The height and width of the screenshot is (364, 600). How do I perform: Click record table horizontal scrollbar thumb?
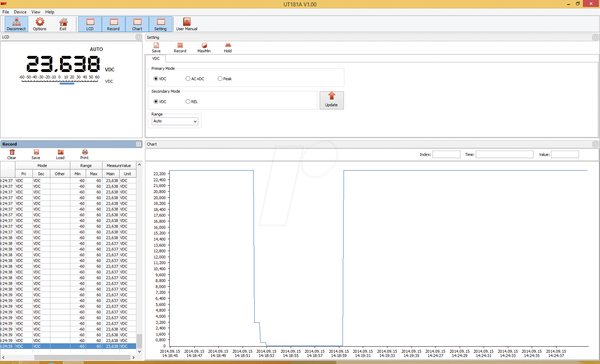click(x=82, y=357)
